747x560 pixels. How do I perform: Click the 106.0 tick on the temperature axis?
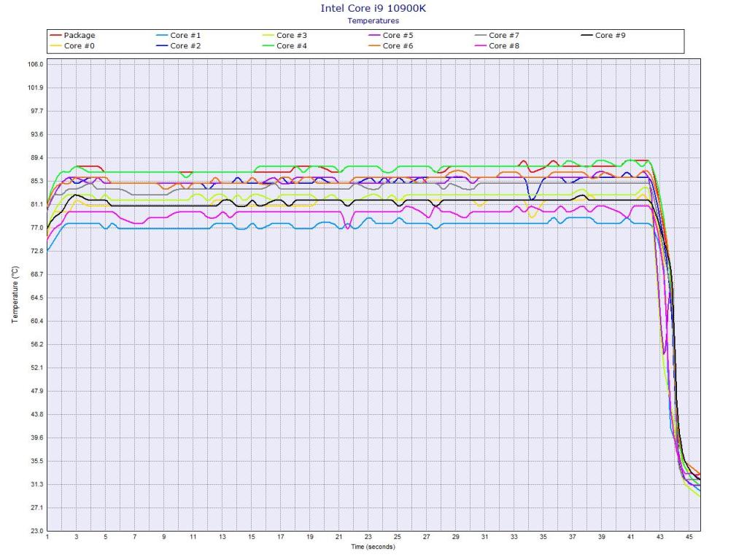pos(35,64)
